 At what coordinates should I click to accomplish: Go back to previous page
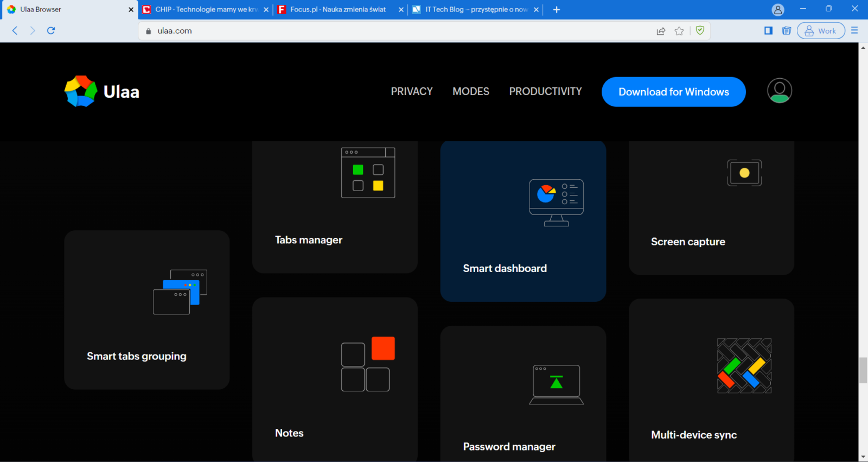tap(15, 30)
